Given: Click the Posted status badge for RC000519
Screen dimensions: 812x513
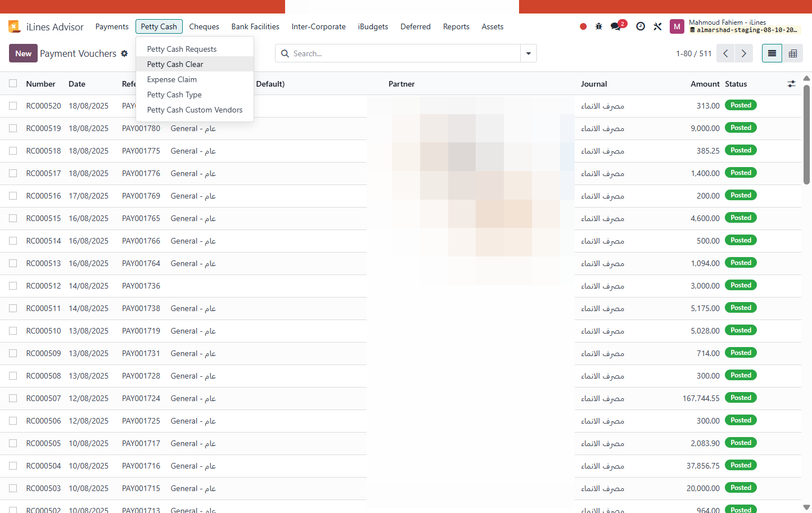Looking at the screenshot, I should 741,128.
